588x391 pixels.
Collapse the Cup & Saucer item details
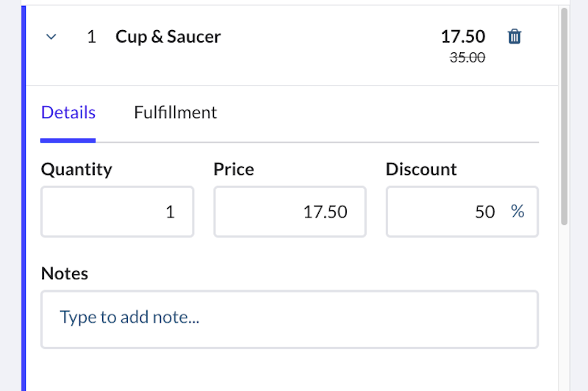tap(51, 37)
